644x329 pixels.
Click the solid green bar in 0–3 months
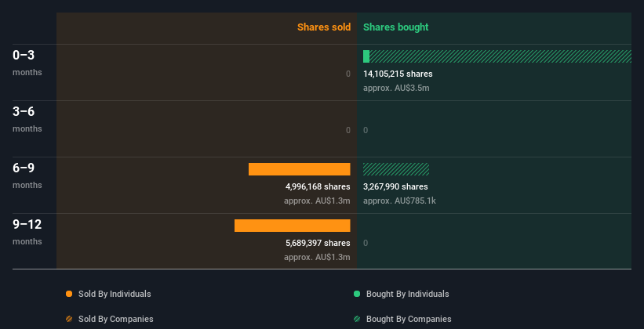(x=366, y=56)
